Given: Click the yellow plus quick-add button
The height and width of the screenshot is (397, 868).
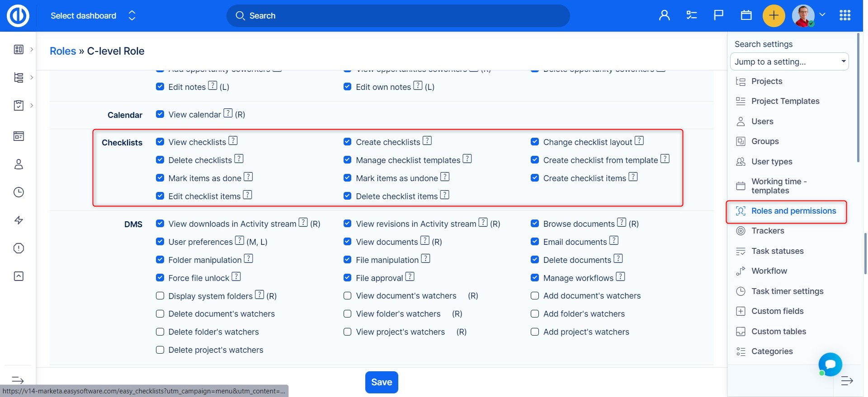Looking at the screenshot, I should [x=774, y=16].
